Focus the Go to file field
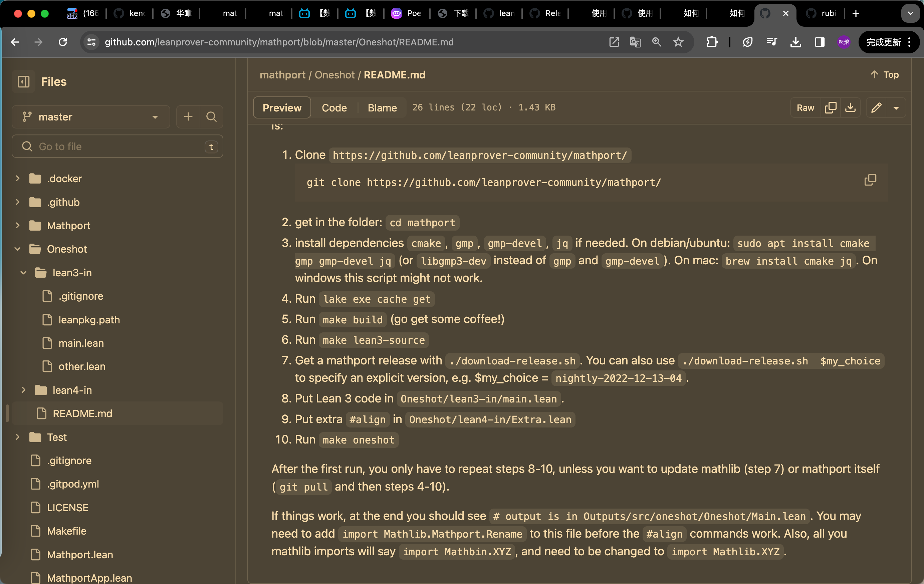This screenshot has width=924, height=584. (x=118, y=147)
